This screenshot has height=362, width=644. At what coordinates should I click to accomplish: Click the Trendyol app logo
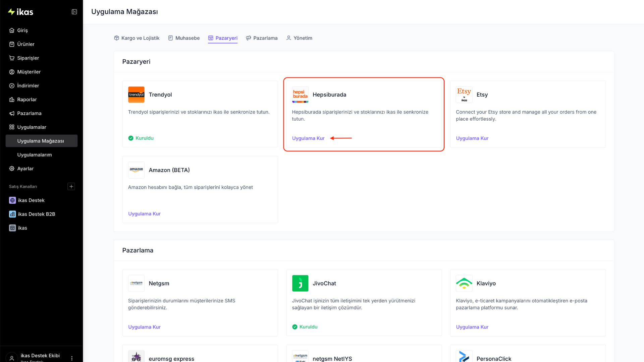tap(136, 95)
